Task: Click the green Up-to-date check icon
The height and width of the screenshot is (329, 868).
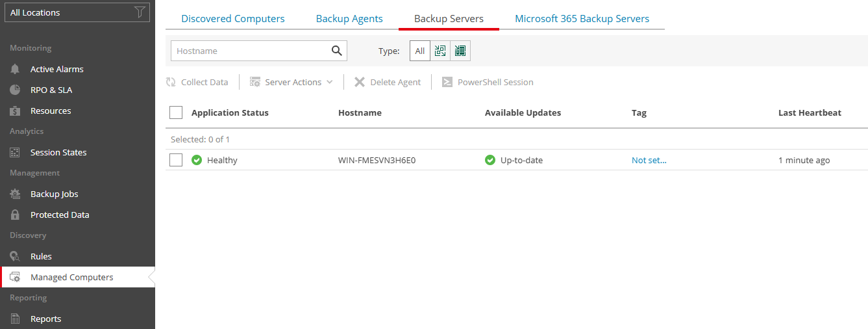Action: pyautogui.click(x=490, y=160)
